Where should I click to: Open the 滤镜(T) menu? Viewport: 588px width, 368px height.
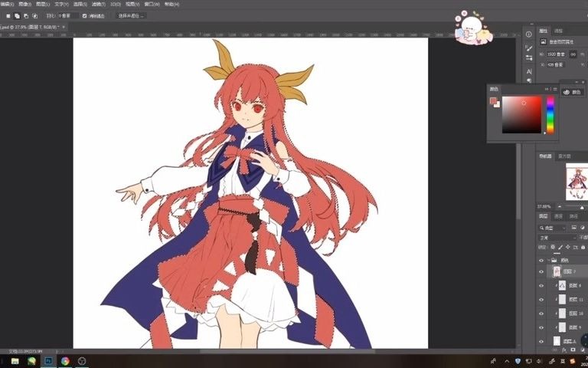(99, 4)
